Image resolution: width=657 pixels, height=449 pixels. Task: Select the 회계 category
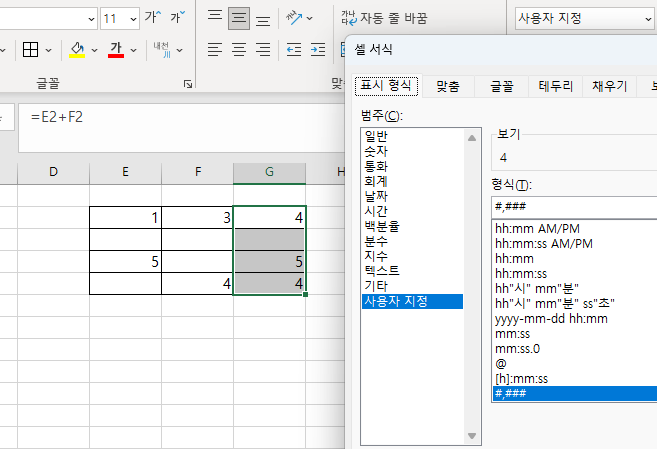(412, 181)
